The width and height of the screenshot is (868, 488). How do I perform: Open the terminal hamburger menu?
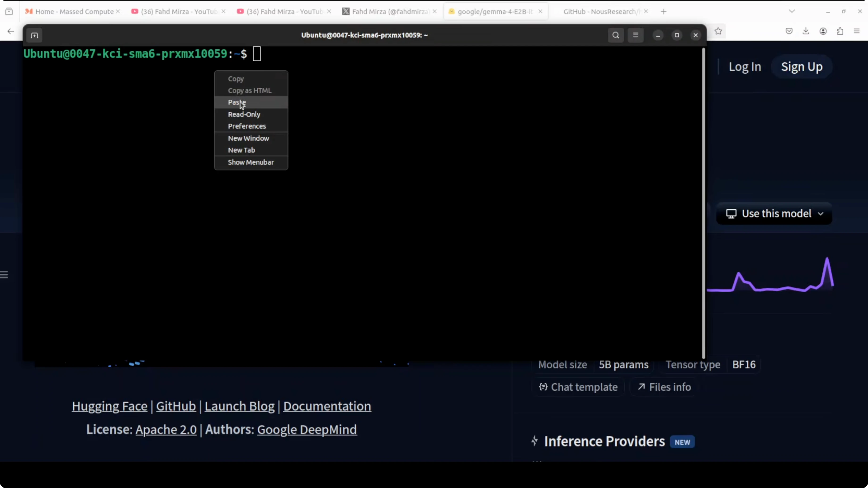[635, 35]
